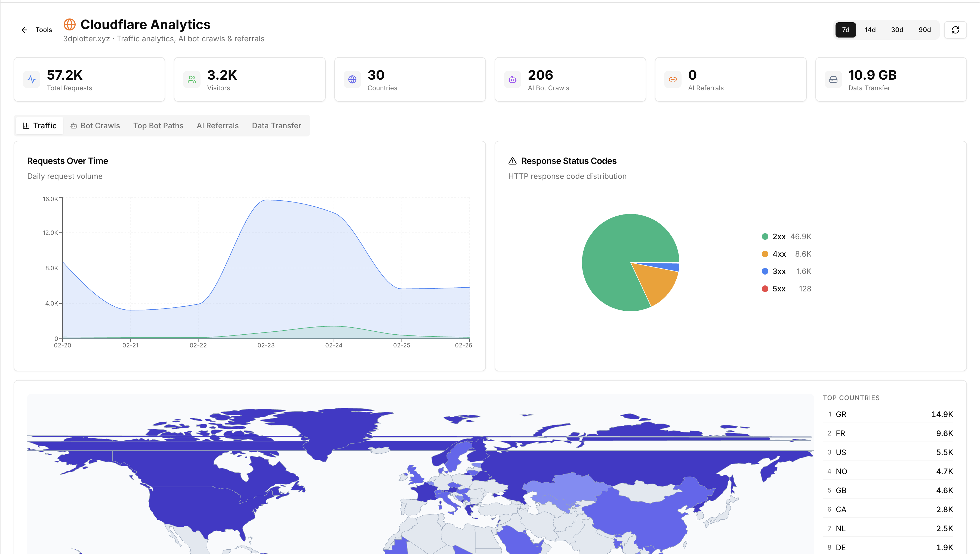
Task: Click the refresh icon to reload analytics
Action: [x=955, y=30]
